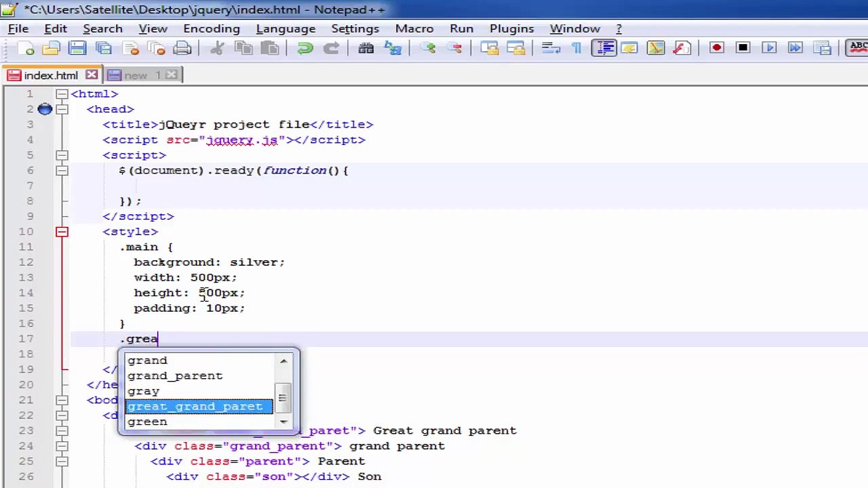This screenshot has width=868, height=488.
Task: Toggle word wrap toolbar icon
Action: tap(551, 48)
